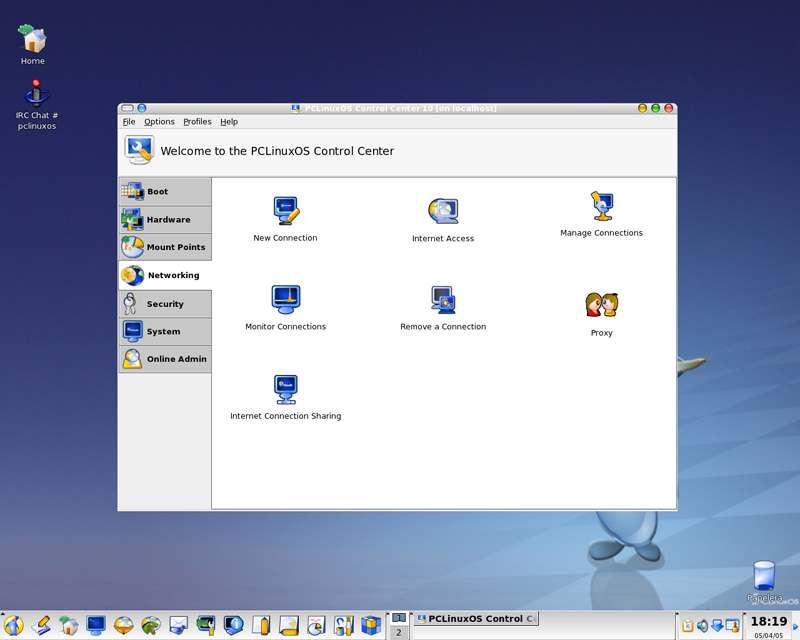Launch the paintbrush graphics taskbar icon
Screen dimensions: 800x640
[344, 625]
